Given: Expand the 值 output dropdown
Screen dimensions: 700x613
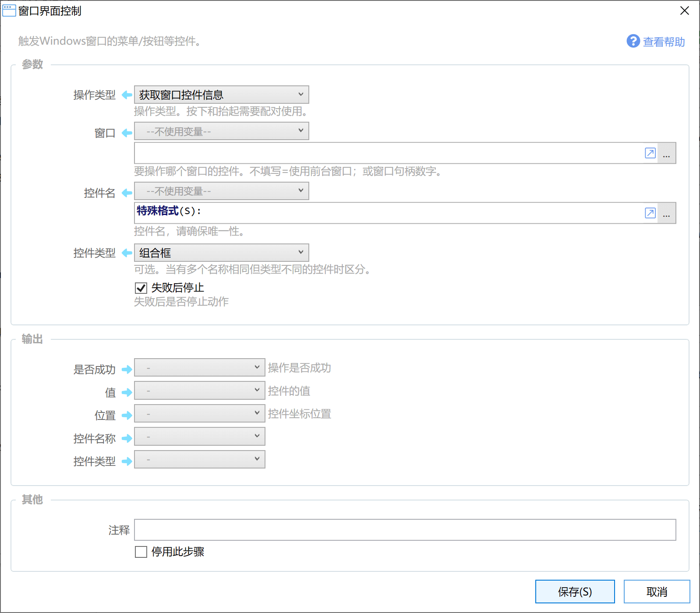Looking at the screenshot, I should (x=199, y=390).
